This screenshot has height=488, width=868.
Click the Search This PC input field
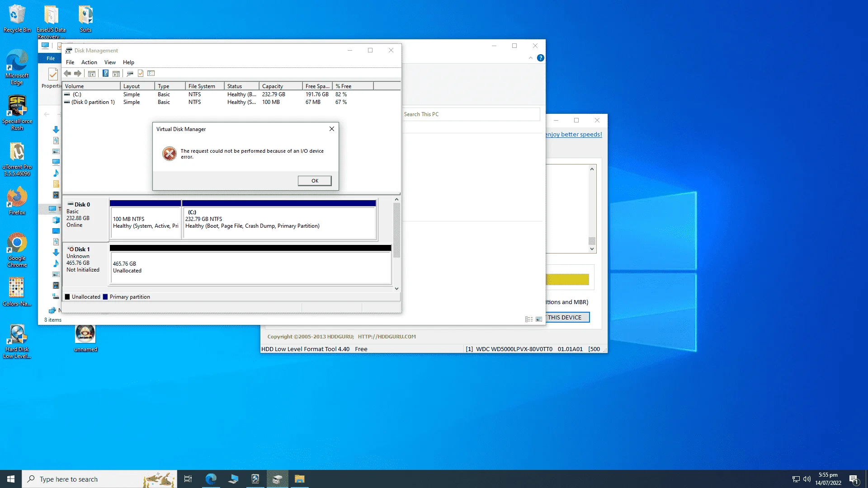pos(471,114)
